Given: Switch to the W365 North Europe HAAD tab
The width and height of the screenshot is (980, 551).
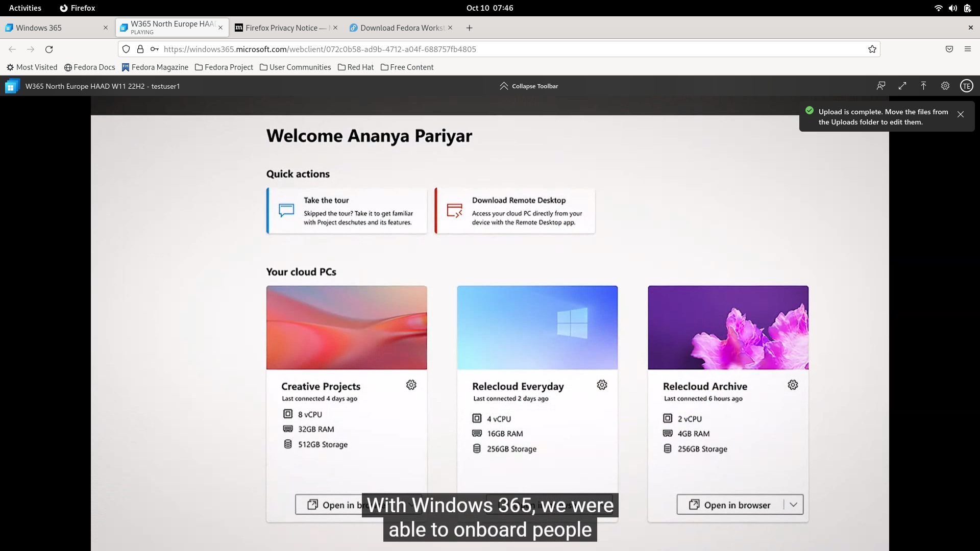Looking at the screenshot, I should tap(172, 28).
